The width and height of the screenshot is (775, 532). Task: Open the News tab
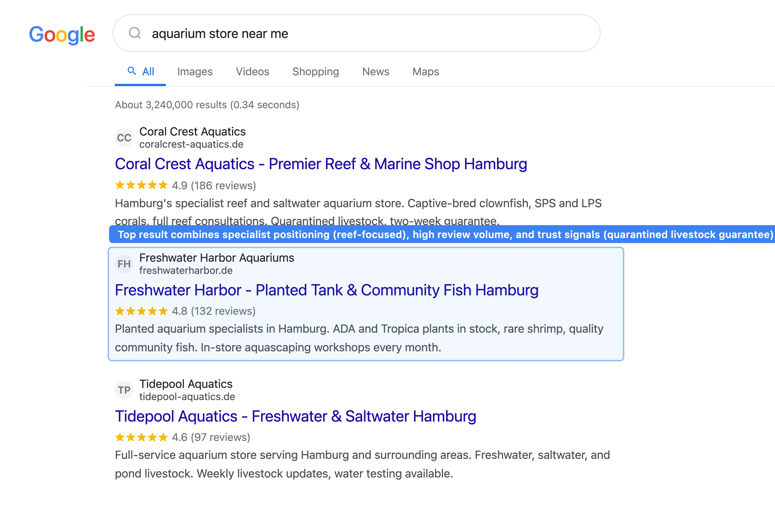point(376,71)
